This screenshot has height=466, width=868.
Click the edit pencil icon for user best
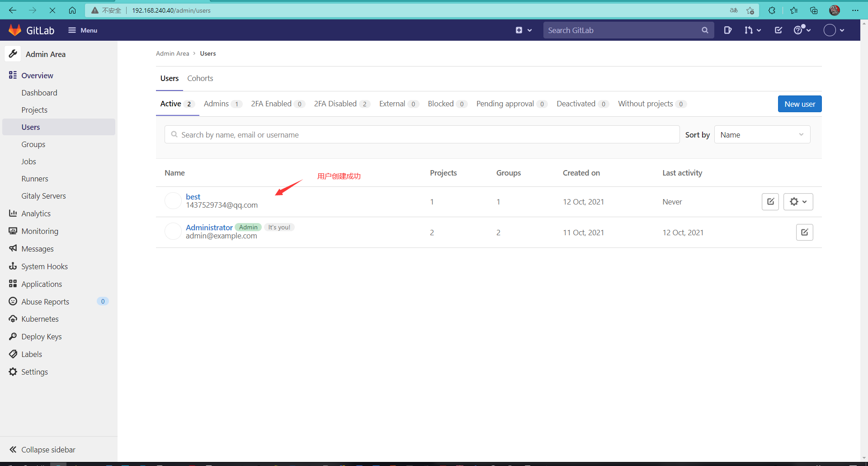point(770,201)
